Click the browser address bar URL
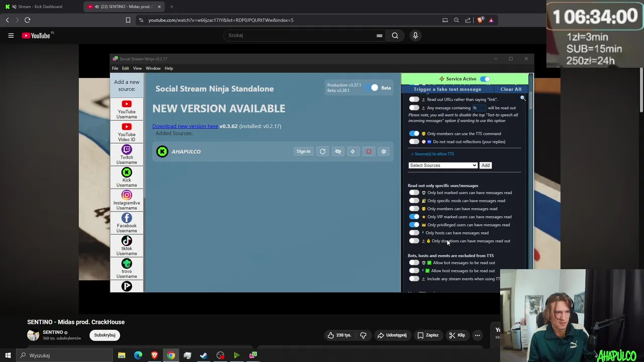The height and width of the screenshot is (362, 644). point(221,20)
